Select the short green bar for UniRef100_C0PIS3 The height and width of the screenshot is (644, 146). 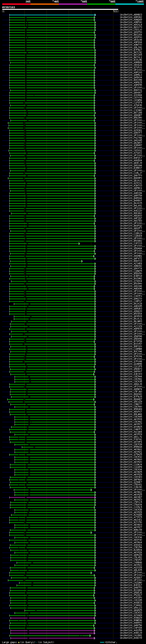pos(45,243)
